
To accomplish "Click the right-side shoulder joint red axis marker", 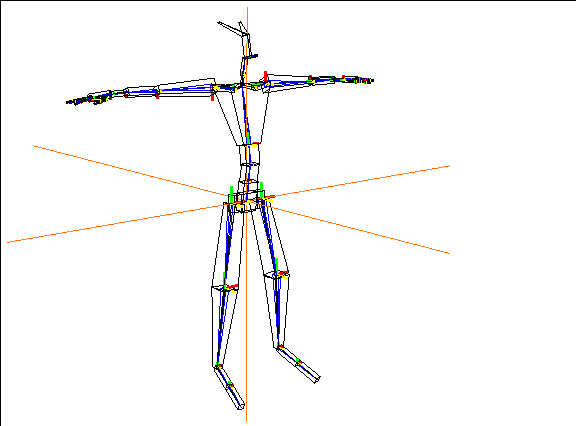I will (265, 76).
